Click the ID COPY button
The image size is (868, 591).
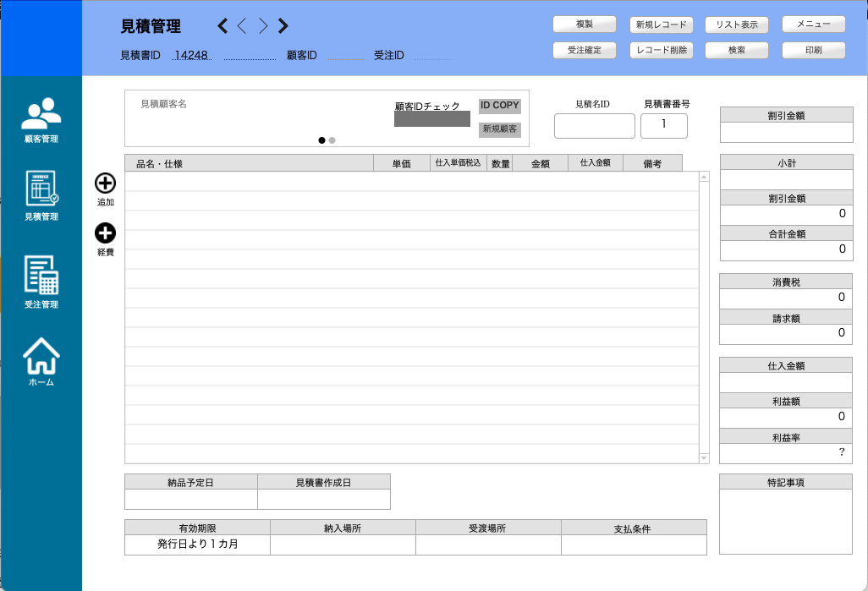499,106
